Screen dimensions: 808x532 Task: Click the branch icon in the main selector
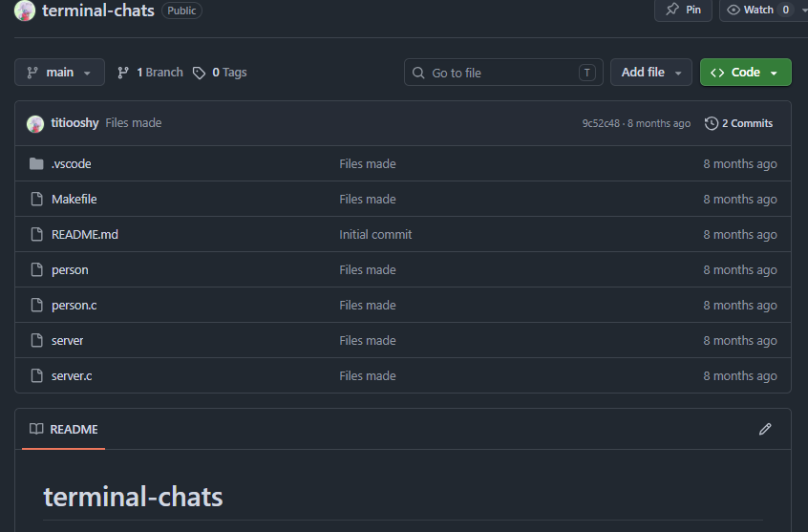32,73
